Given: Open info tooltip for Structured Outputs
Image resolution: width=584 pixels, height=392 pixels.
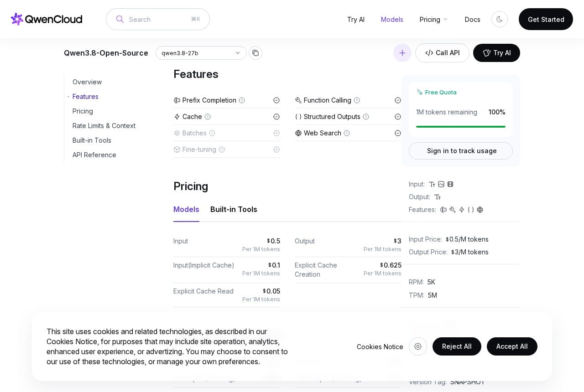Looking at the screenshot, I should coord(366,117).
